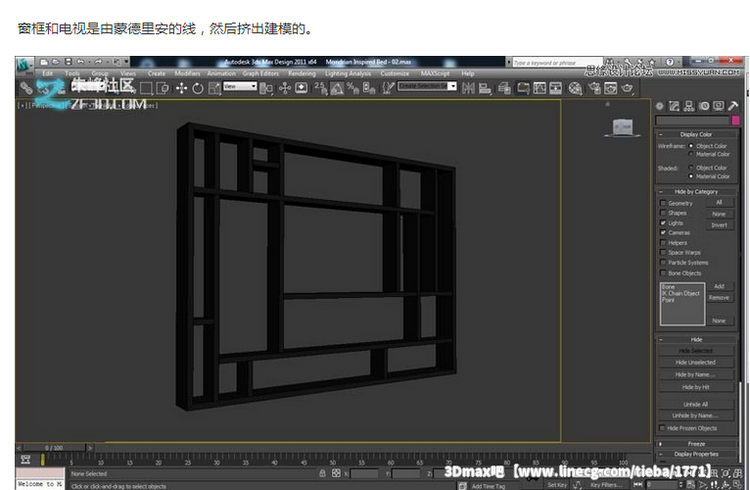Click the Mirror tool icon
750x490 pixels.
(468, 88)
